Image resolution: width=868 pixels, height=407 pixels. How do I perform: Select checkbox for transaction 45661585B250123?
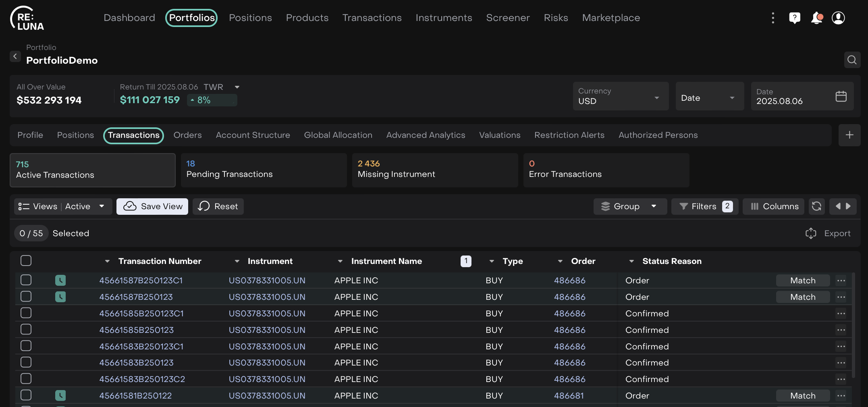26,330
